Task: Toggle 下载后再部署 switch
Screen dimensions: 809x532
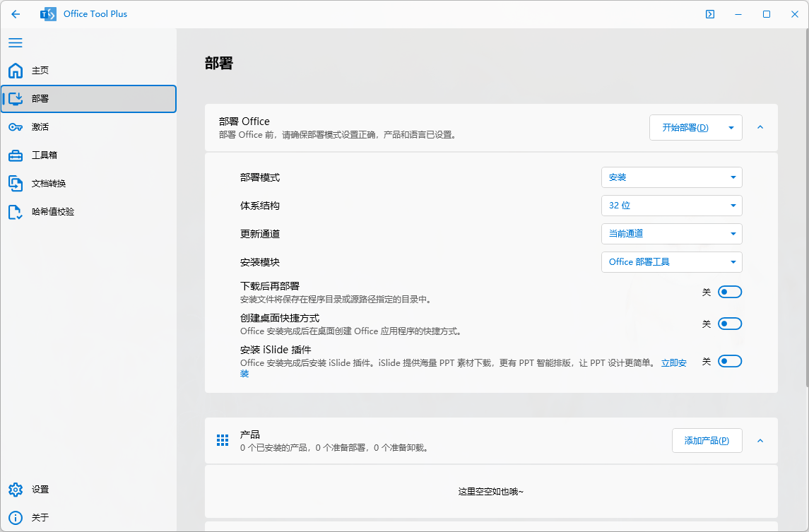Action: 730,292
